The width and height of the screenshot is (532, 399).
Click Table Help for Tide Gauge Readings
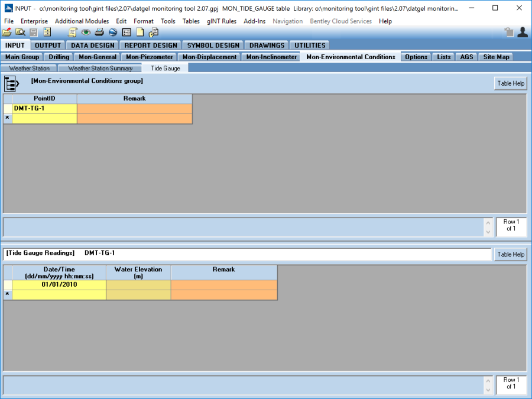pyautogui.click(x=511, y=255)
